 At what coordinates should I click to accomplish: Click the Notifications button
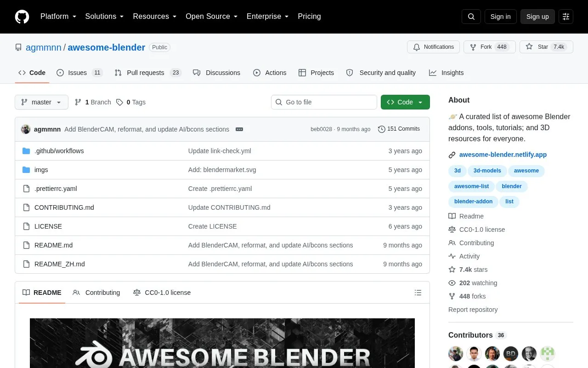(433, 47)
